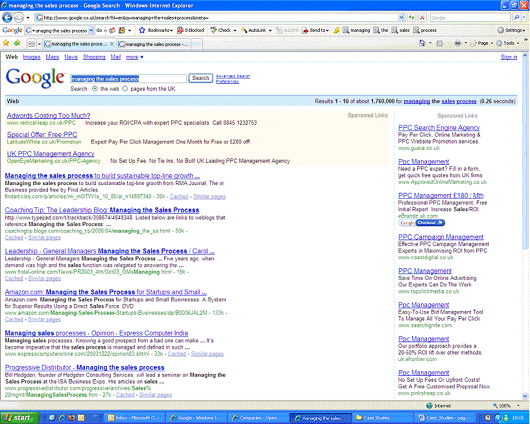This screenshot has width=530, height=424.
Task: Open 'PPC Search Engine Agency' sponsored ad
Action: (x=439, y=128)
